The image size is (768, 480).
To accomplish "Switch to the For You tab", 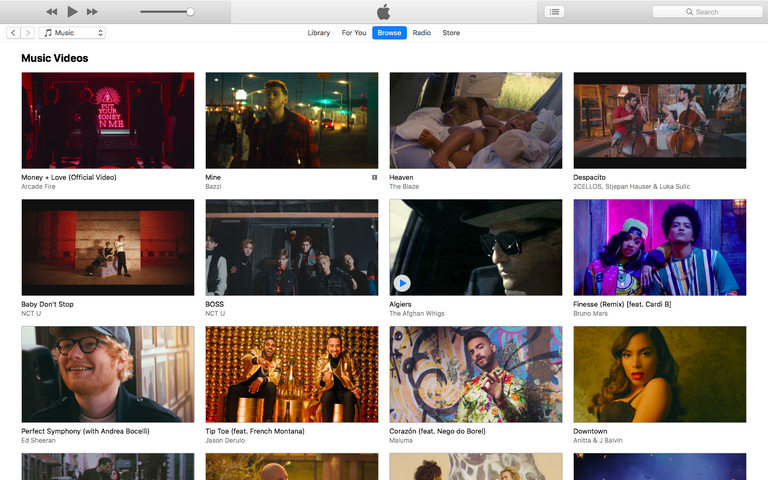I will click(353, 33).
